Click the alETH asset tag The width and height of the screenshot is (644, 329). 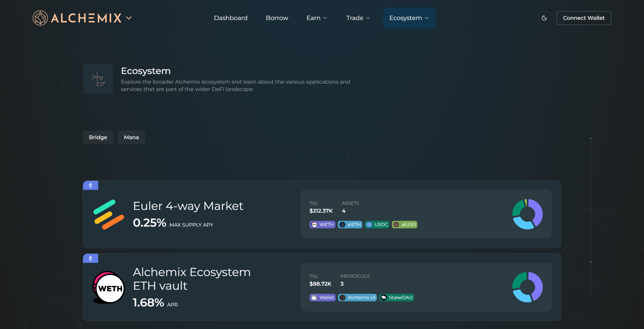click(x=350, y=225)
